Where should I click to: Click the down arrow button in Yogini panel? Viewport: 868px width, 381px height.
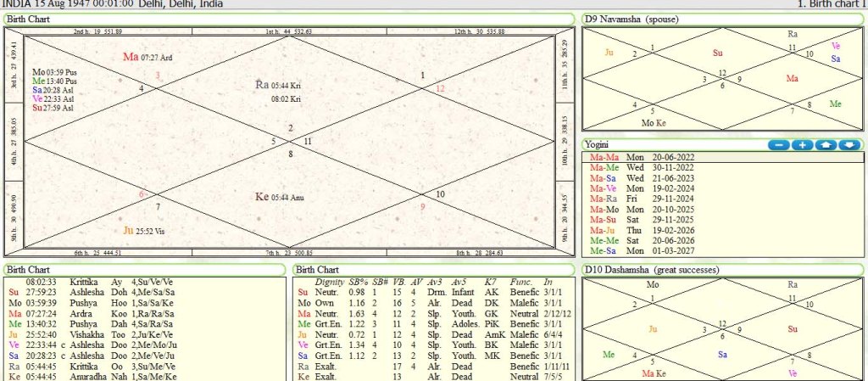(849, 145)
